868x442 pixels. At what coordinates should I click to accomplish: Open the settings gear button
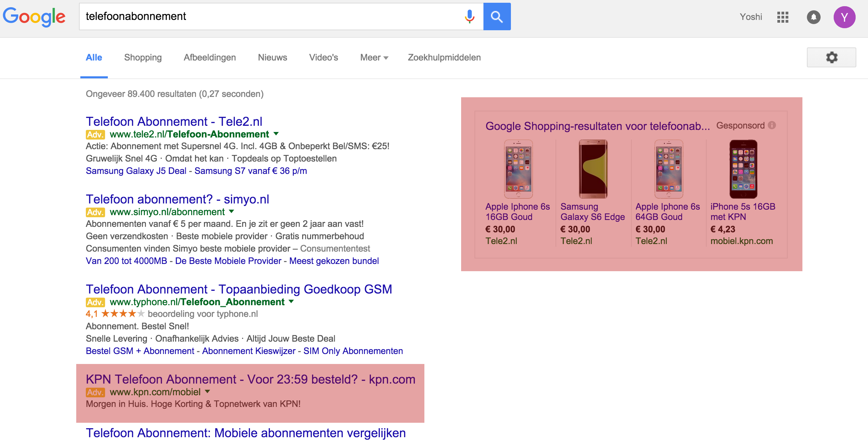click(831, 57)
